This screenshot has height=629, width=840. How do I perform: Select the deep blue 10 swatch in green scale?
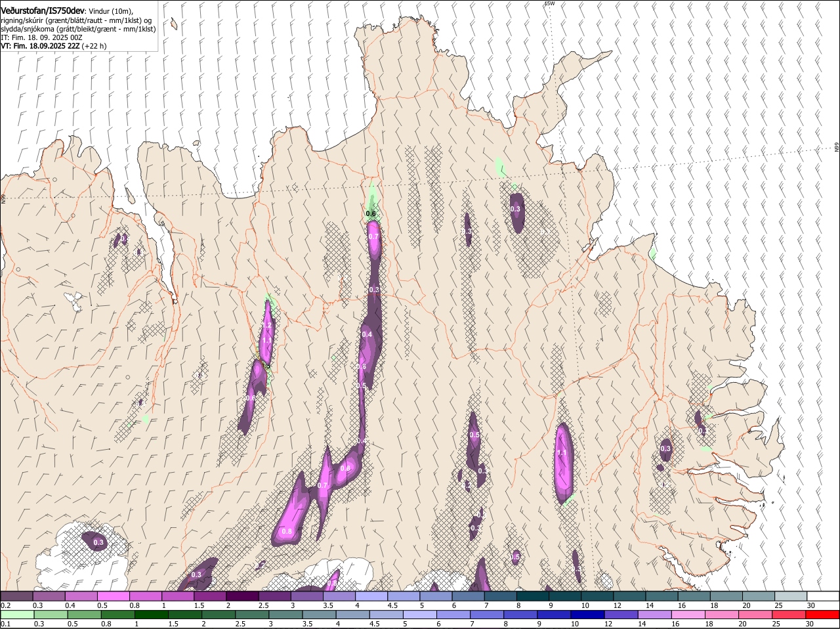[x=587, y=615]
